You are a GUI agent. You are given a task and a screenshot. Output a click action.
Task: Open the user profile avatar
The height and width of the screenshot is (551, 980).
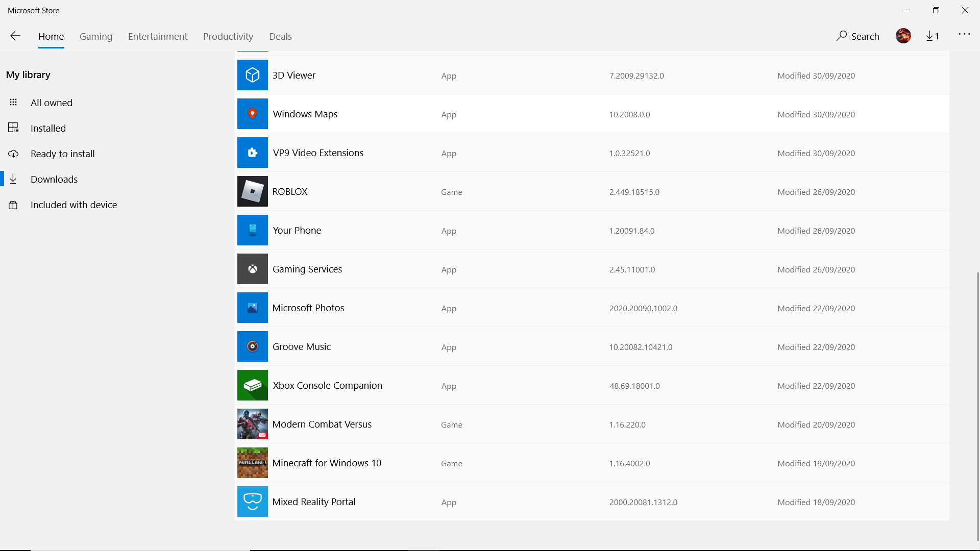[x=903, y=36]
